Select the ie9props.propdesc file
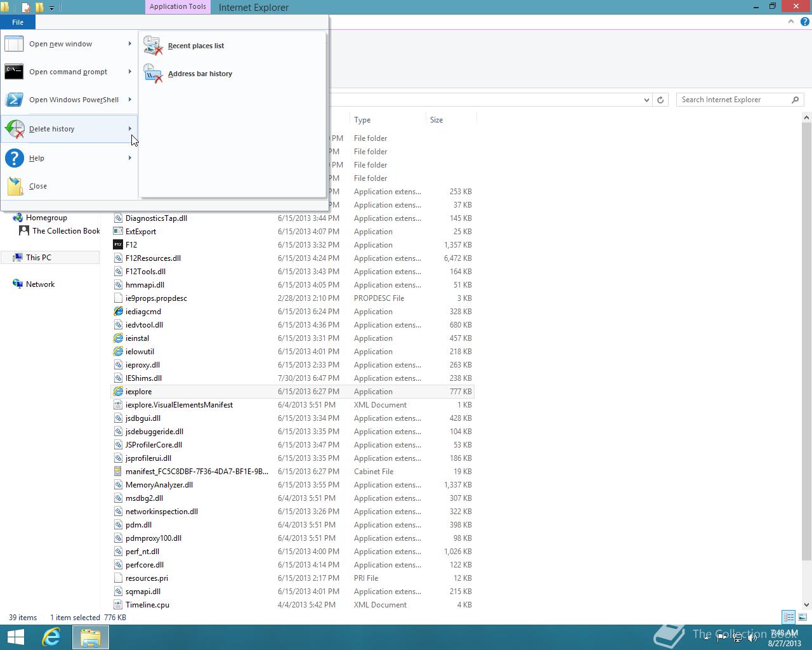Image resolution: width=812 pixels, height=650 pixels. [292, 298]
